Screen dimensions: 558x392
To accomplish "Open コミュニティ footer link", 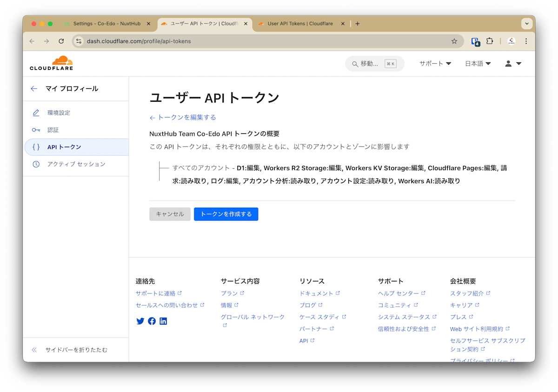I will coord(398,305).
